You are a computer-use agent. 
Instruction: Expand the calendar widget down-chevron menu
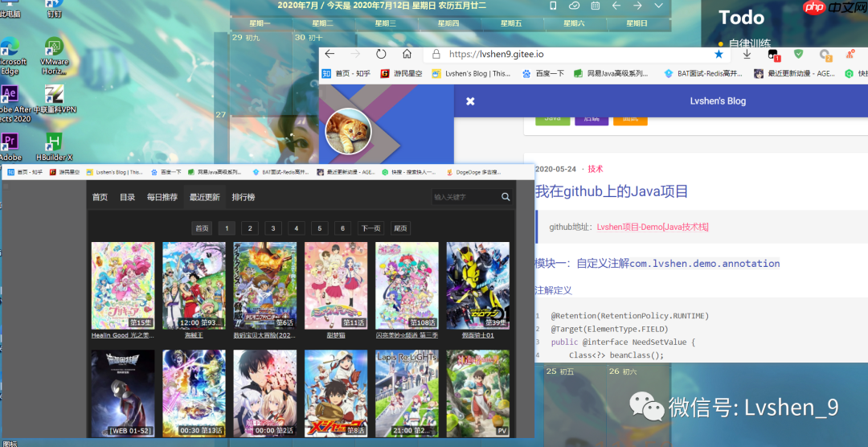pos(659,6)
